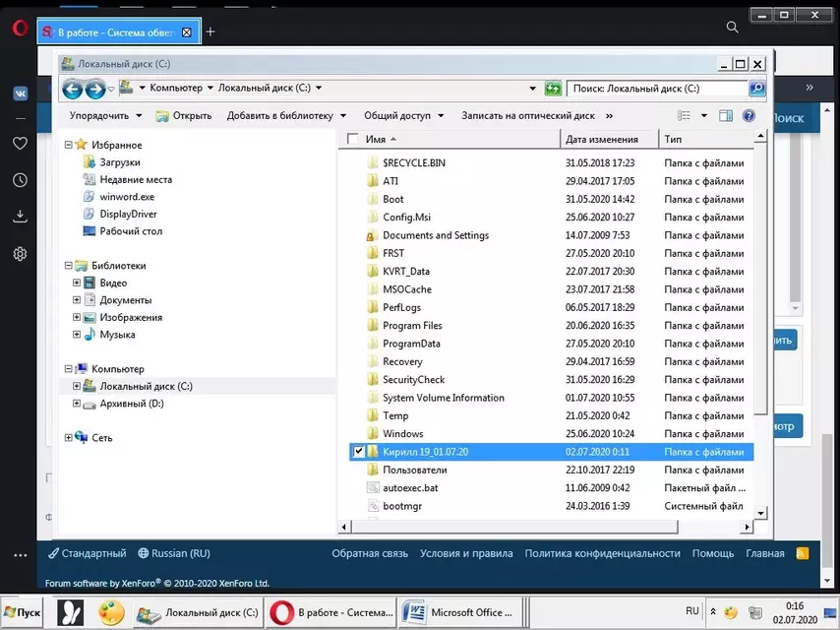The height and width of the screenshot is (630, 840).
Task: Click the Russian (RU) language chooser
Action: pos(174,553)
